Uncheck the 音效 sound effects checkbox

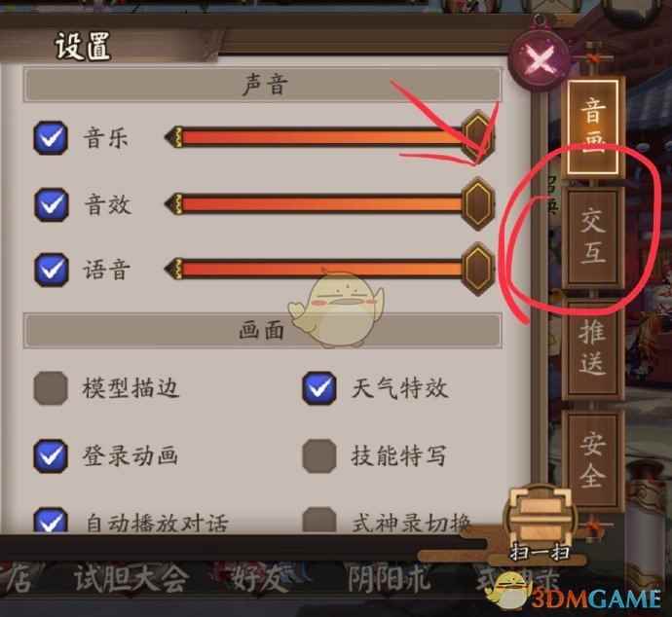click(51, 204)
